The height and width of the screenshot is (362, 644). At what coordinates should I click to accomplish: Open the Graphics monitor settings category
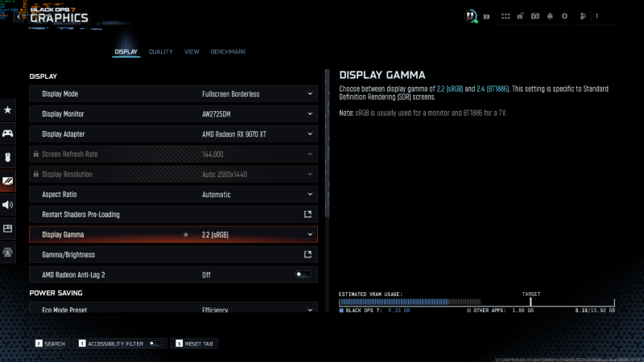click(8, 181)
